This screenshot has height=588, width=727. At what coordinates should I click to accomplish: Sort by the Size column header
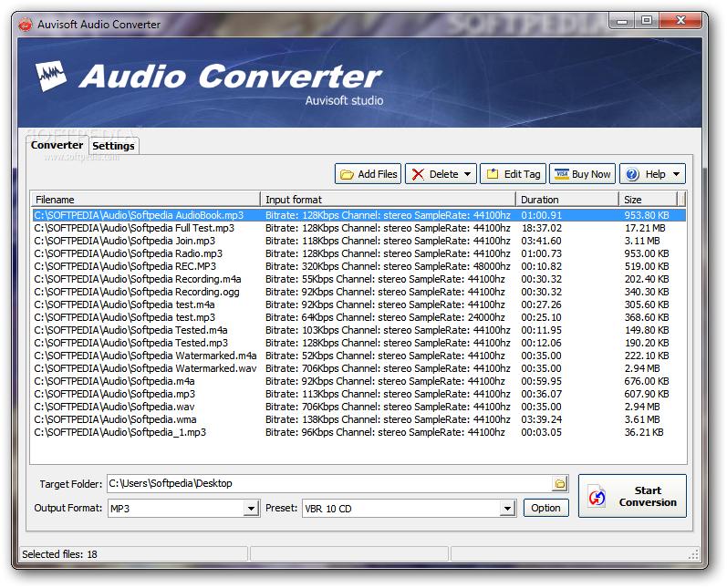click(649, 200)
